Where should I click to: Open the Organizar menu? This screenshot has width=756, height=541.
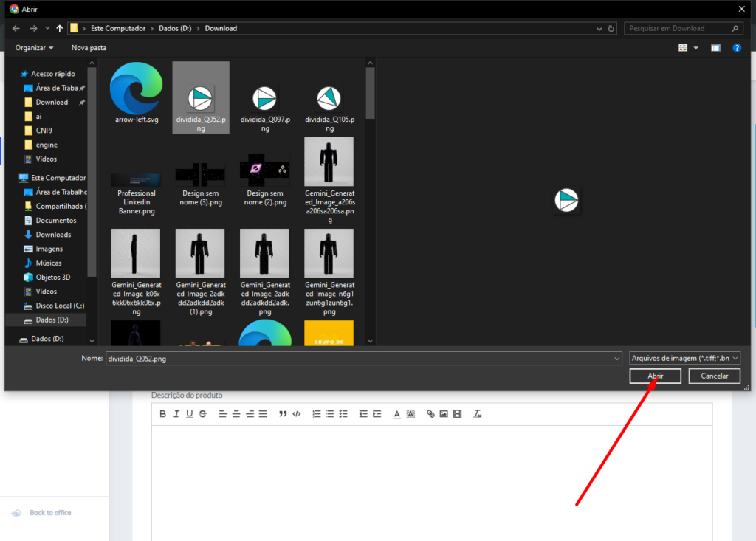pos(35,48)
